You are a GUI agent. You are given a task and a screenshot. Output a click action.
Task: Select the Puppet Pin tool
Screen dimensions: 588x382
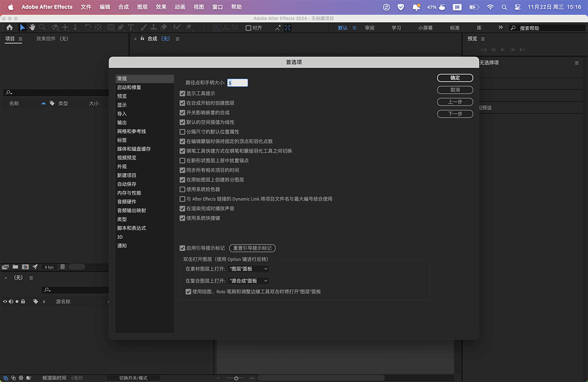pyautogui.click(x=188, y=28)
